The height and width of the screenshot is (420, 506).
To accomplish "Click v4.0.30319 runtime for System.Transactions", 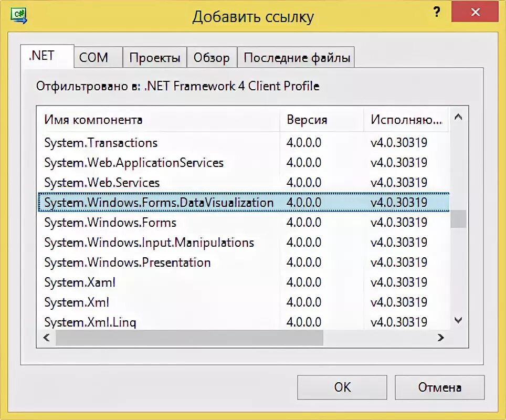I will pyautogui.click(x=399, y=143).
